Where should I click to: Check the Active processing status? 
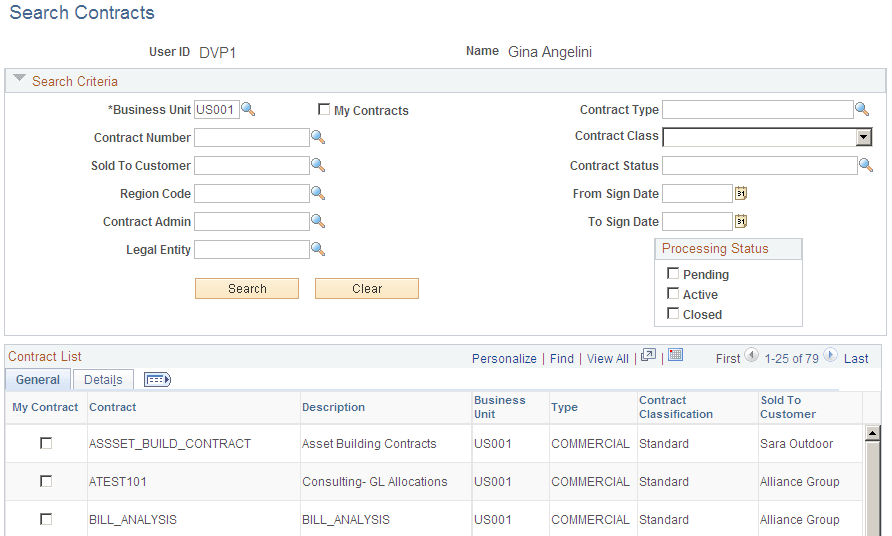[673, 293]
